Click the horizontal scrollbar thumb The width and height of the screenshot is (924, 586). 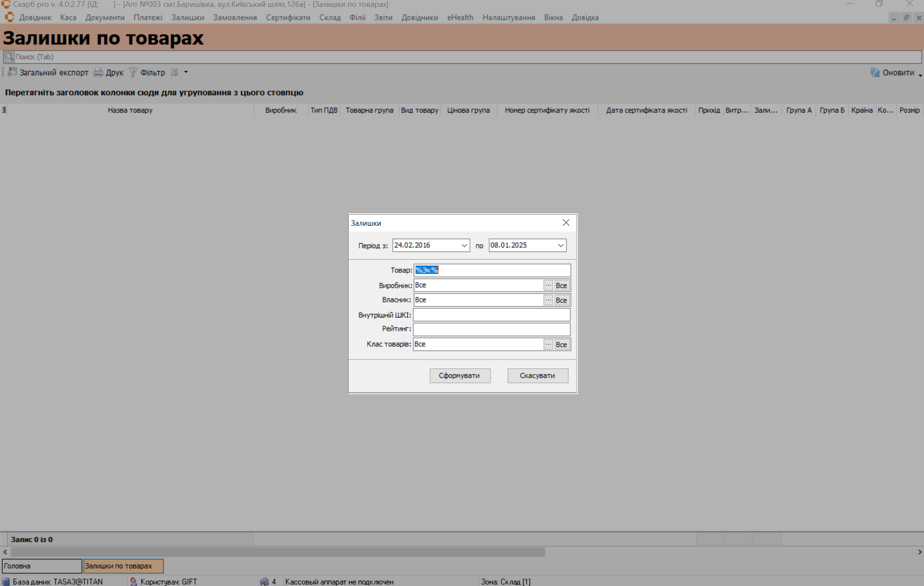pyautogui.click(x=278, y=552)
